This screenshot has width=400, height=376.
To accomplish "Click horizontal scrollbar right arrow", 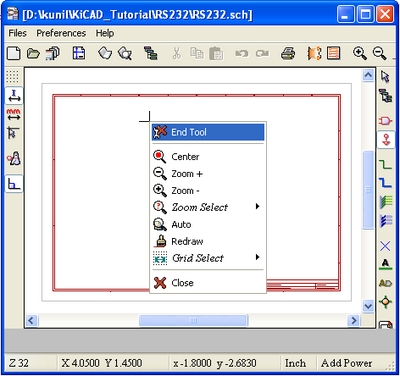I will (354, 321).
